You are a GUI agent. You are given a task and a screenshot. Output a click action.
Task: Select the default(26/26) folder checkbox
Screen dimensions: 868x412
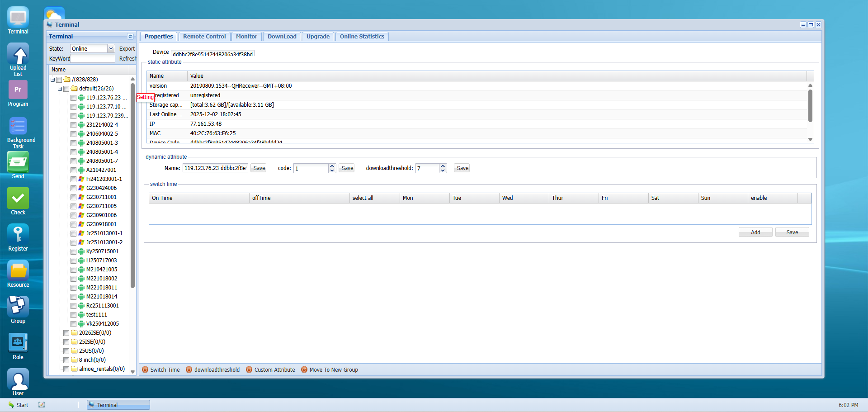(x=66, y=89)
